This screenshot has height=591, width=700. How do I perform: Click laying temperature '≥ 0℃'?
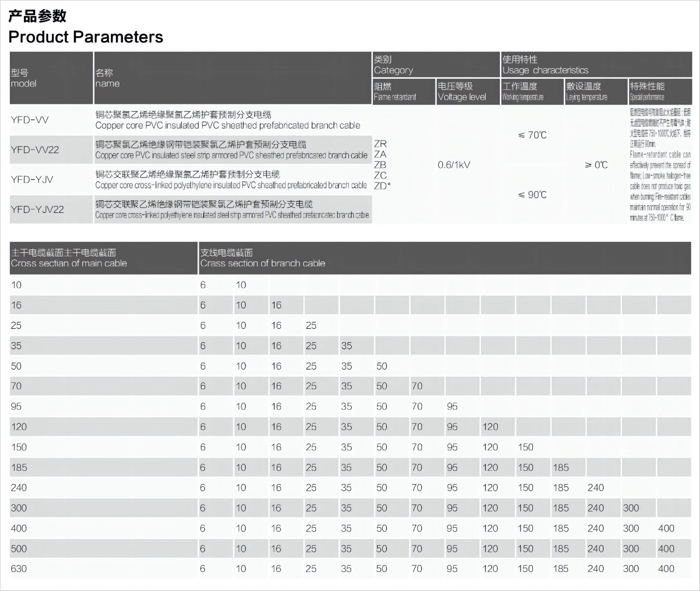point(596,165)
